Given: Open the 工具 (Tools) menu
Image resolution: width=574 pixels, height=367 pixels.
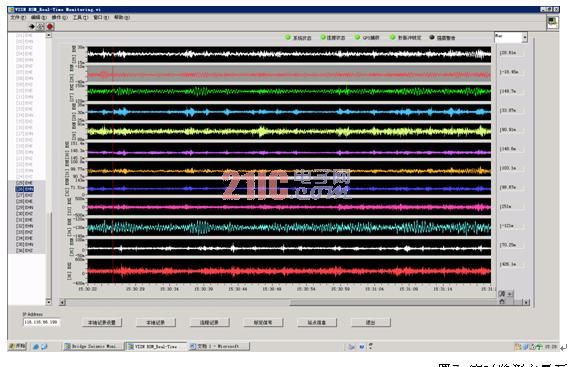Looking at the screenshot, I should (80, 17).
